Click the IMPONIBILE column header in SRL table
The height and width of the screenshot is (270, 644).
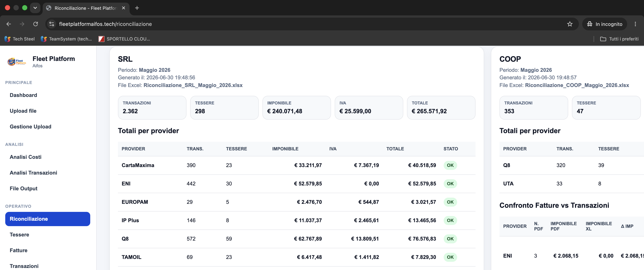(x=285, y=149)
